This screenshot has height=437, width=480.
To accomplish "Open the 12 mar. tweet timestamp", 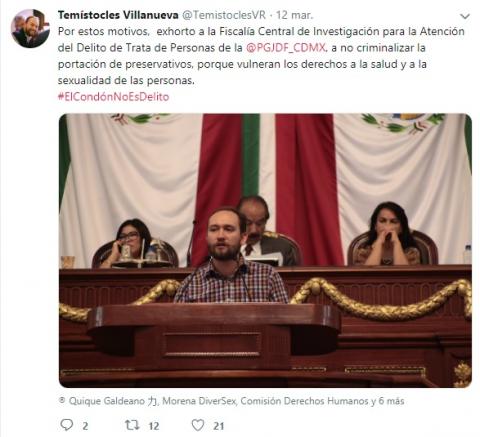I will coord(294,15).
